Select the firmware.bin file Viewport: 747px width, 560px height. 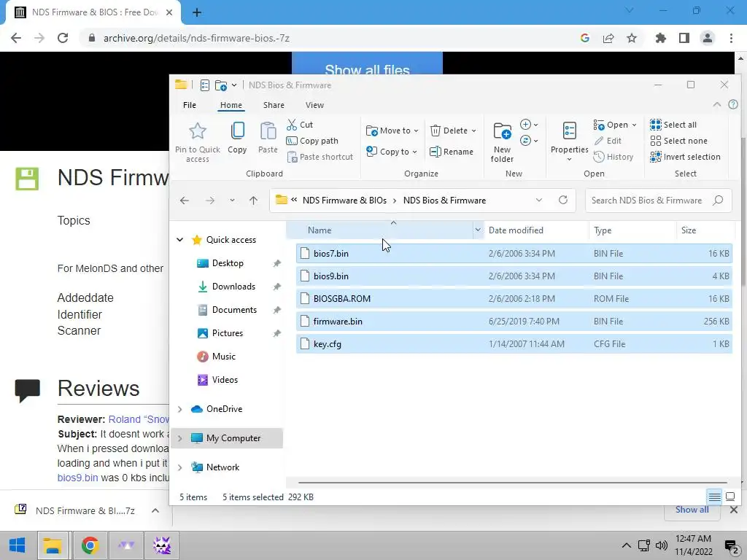(514, 322)
